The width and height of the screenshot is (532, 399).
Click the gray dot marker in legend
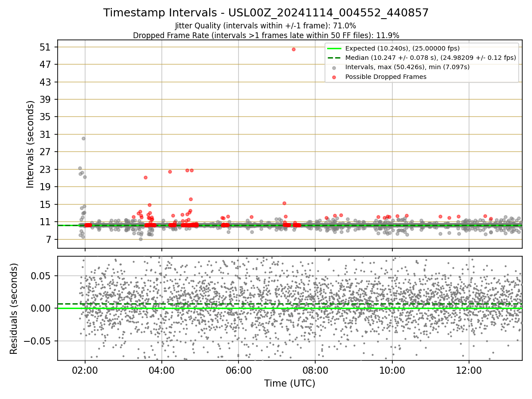pos(335,67)
